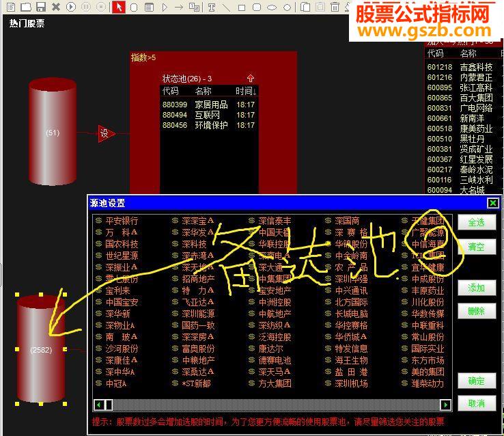Click the 添加 button

click(x=477, y=288)
